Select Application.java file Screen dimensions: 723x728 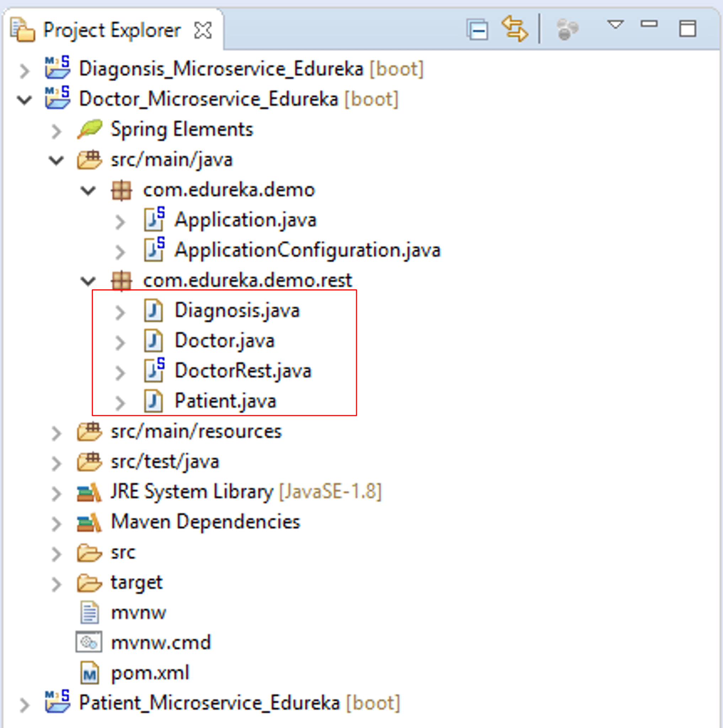click(245, 220)
